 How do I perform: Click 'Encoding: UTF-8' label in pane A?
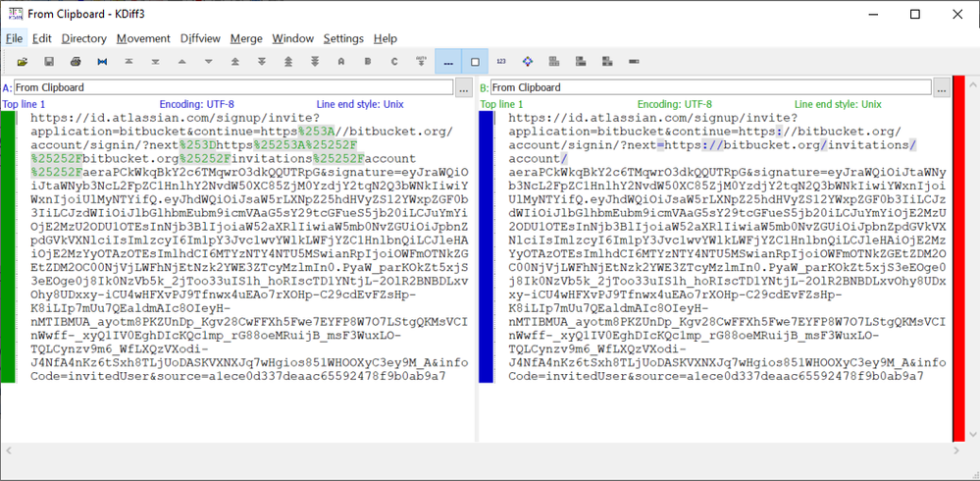click(x=196, y=104)
